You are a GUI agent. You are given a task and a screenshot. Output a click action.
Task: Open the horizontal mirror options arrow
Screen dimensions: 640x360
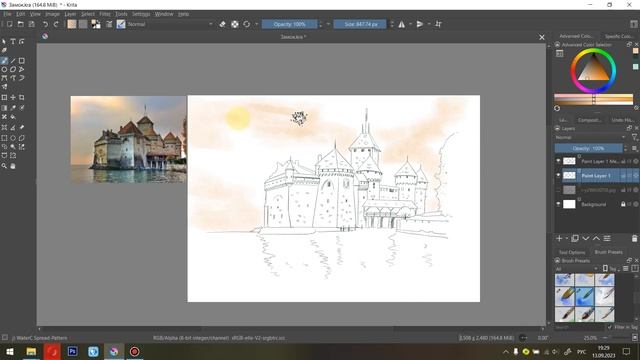point(411,24)
